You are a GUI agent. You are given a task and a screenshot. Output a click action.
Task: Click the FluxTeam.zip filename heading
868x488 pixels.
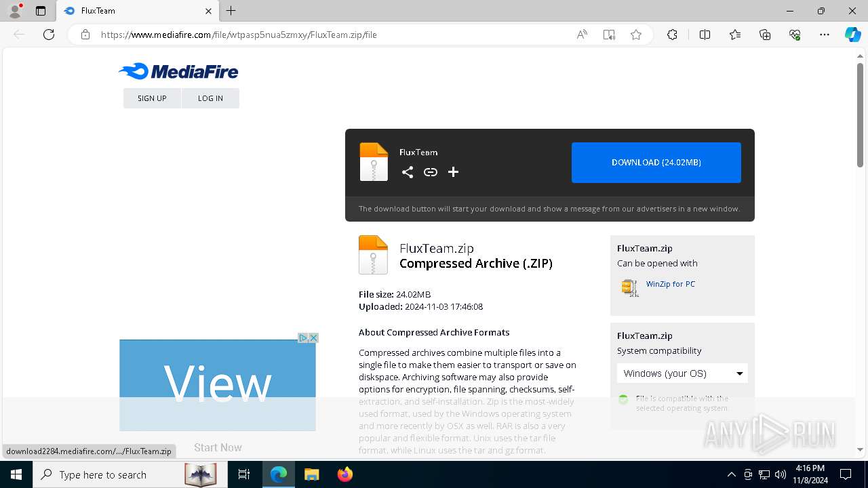coord(437,248)
